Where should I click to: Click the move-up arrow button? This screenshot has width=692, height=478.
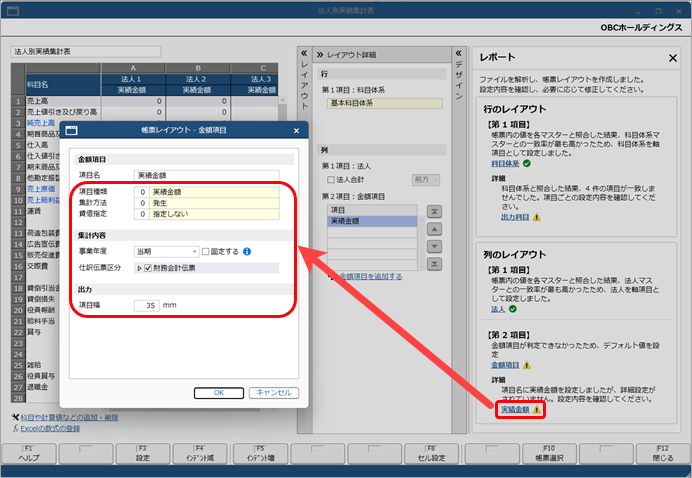pos(434,229)
